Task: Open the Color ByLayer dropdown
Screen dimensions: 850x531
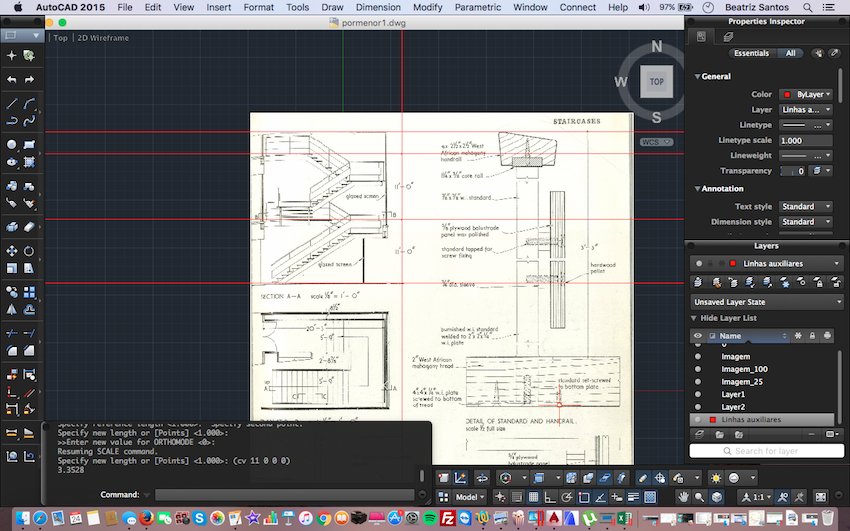Action: (806, 94)
